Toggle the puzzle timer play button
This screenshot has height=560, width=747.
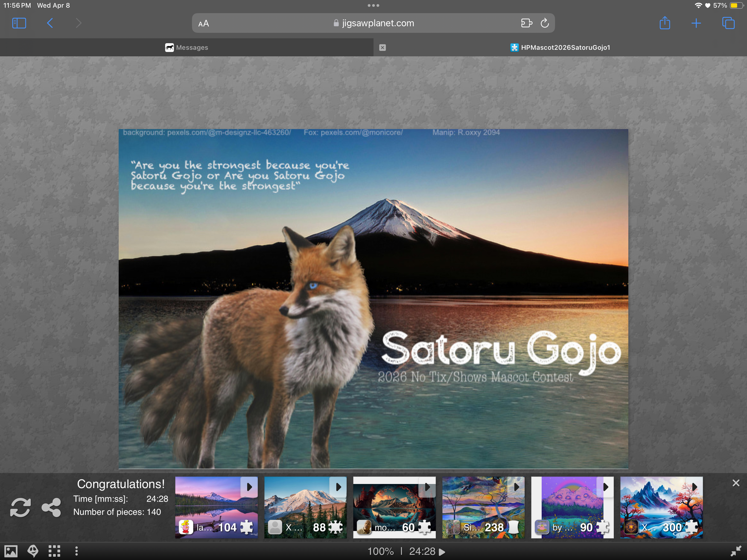(x=442, y=552)
